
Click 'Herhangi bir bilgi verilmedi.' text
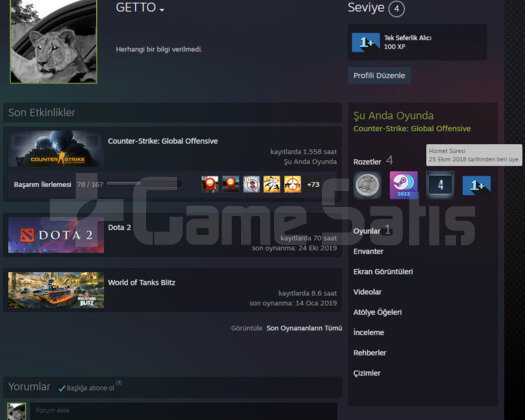pyautogui.click(x=159, y=50)
